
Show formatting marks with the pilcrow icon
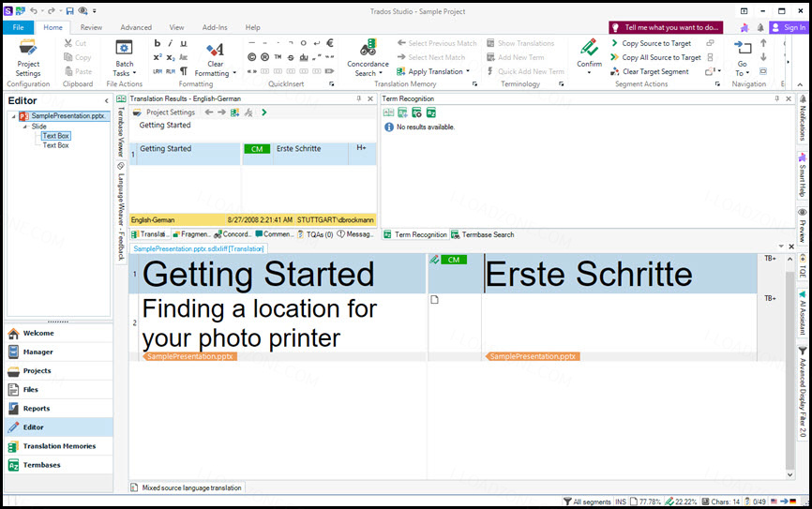tap(184, 71)
